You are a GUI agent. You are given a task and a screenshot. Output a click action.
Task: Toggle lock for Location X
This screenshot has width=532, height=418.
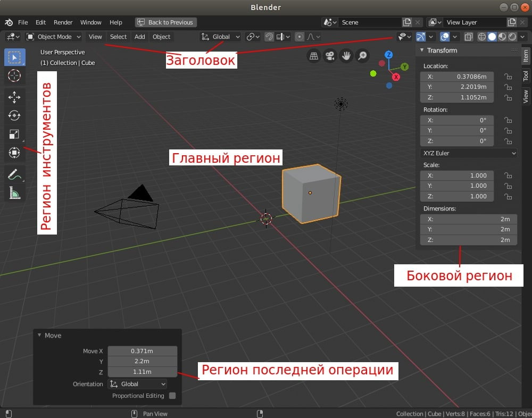click(x=508, y=77)
